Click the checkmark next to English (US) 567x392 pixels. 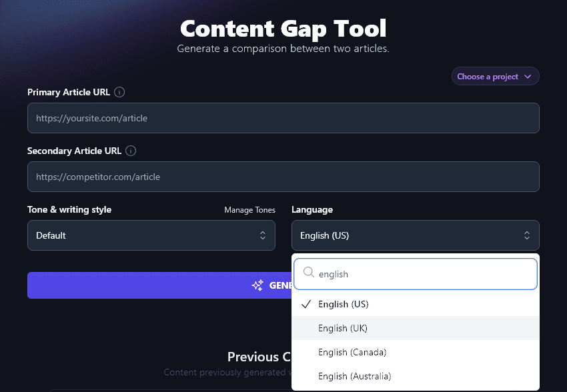[305, 304]
